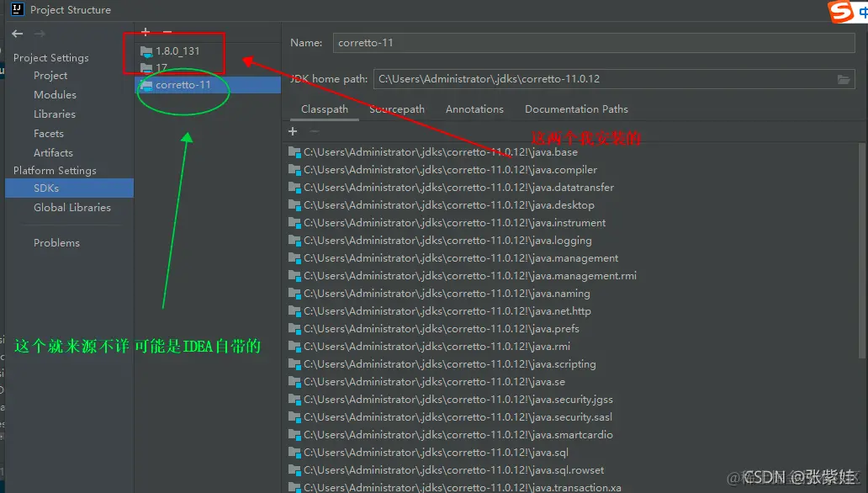
Task: Click the back navigation arrow
Action: (17, 34)
